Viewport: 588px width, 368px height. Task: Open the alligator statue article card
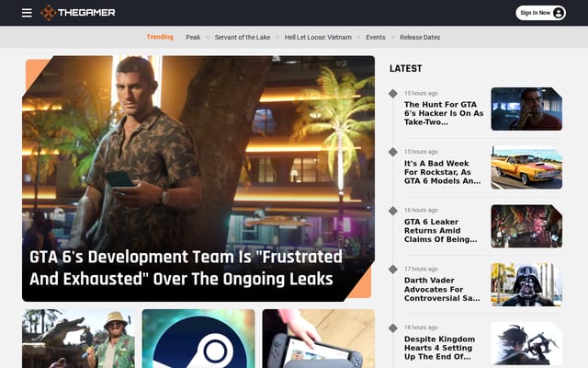78,339
